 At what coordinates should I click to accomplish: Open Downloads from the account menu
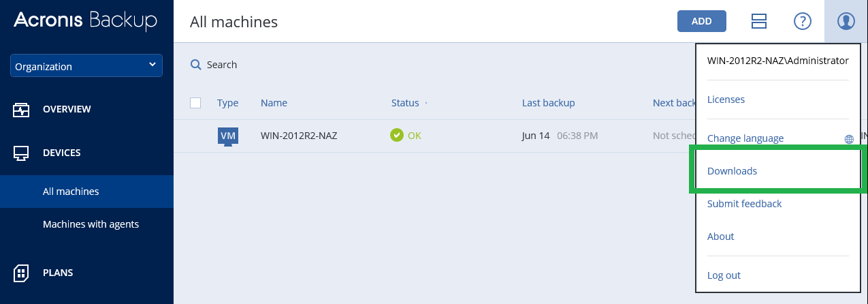point(732,171)
